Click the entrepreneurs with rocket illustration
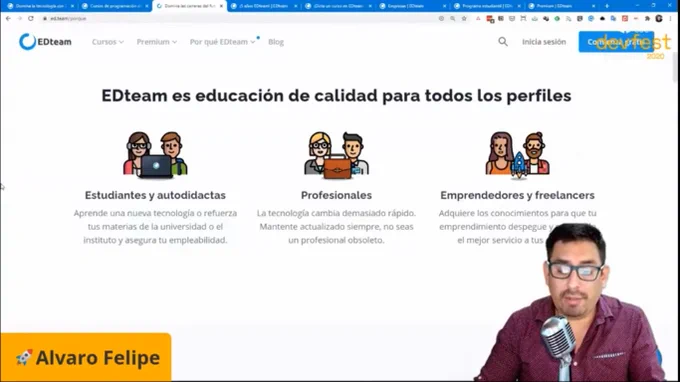The image size is (680, 382). click(517, 155)
